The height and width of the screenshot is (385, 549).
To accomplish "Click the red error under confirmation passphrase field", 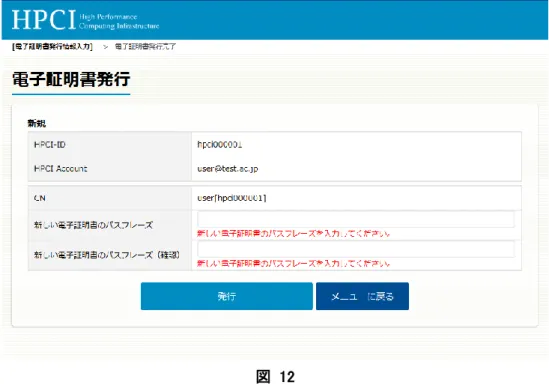I will (x=293, y=263).
